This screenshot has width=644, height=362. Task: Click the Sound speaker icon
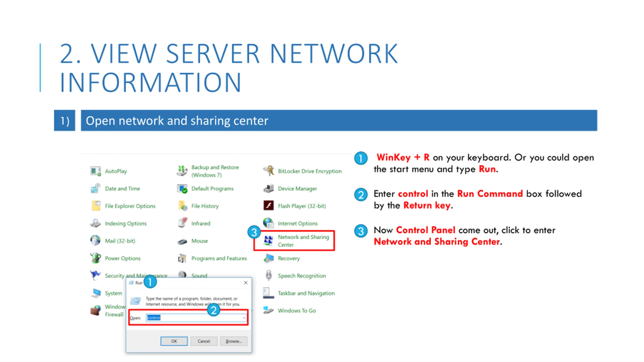pos(182,274)
